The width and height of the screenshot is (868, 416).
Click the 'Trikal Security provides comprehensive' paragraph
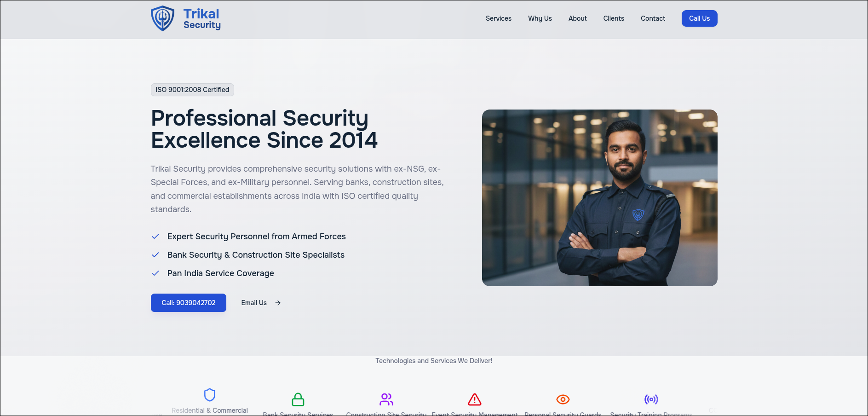pyautogui.click(x=298, y=189)
